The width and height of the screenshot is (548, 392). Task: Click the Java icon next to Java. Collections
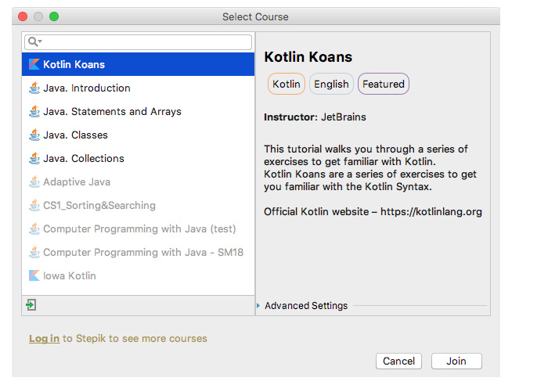point(34,158)
